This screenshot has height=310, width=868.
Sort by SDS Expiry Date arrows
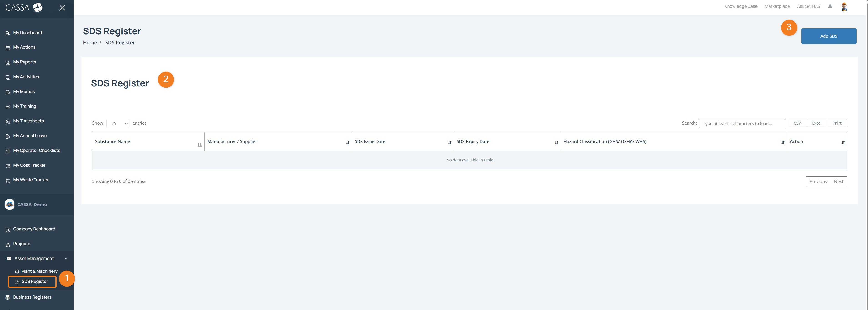556,143
